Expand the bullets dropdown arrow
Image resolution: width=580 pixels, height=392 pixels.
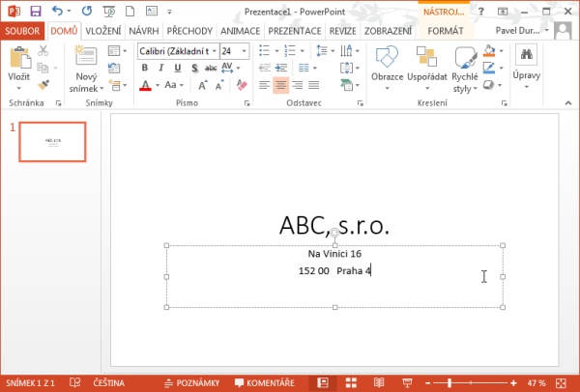click(276, 51)
